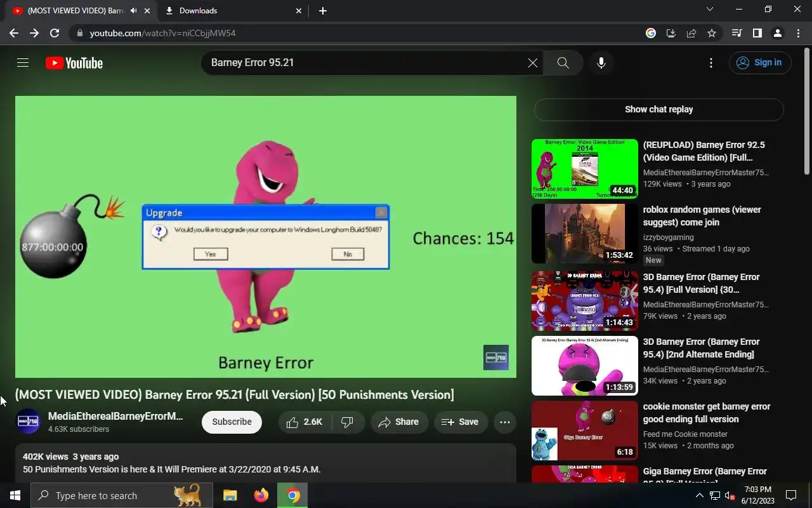The width and height of the screenshot is (812, 508).
Task: Open a new tab with the plus button
Action: (323, 11)
